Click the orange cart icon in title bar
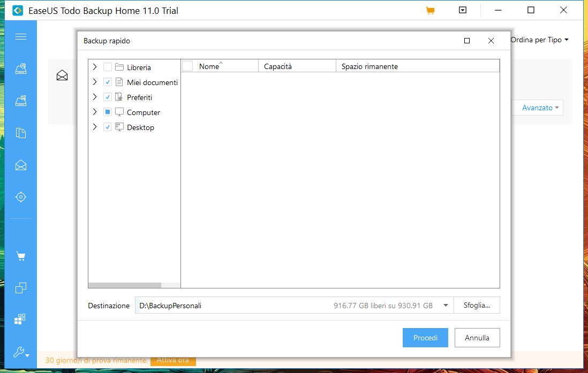Viewport: 588px width, 373px height. pos(430,11)
